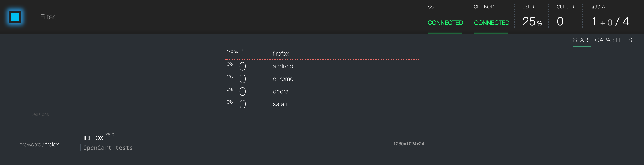
Task: Switch to the CAPABILITIES tab
Action: coord(613,40)
